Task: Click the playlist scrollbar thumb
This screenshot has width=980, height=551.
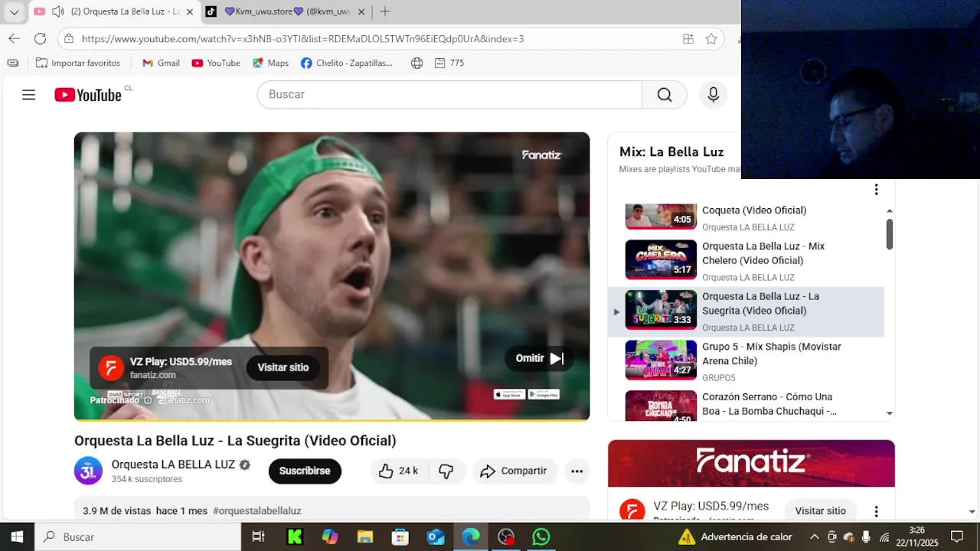Action: click(890, 233)
